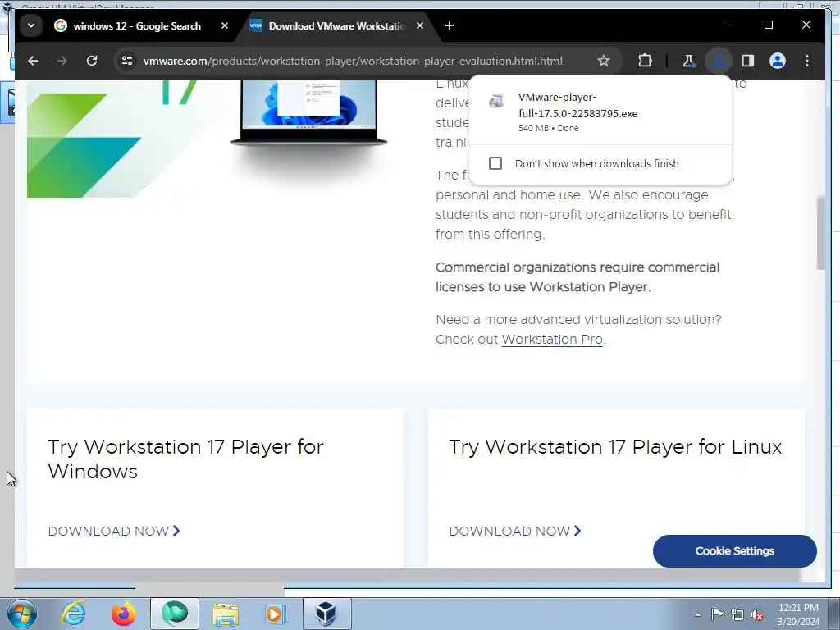The image size is (840, 630).
Task: Open the Windows Start menu
Action: pyautogui.click(x=21, y=614)
